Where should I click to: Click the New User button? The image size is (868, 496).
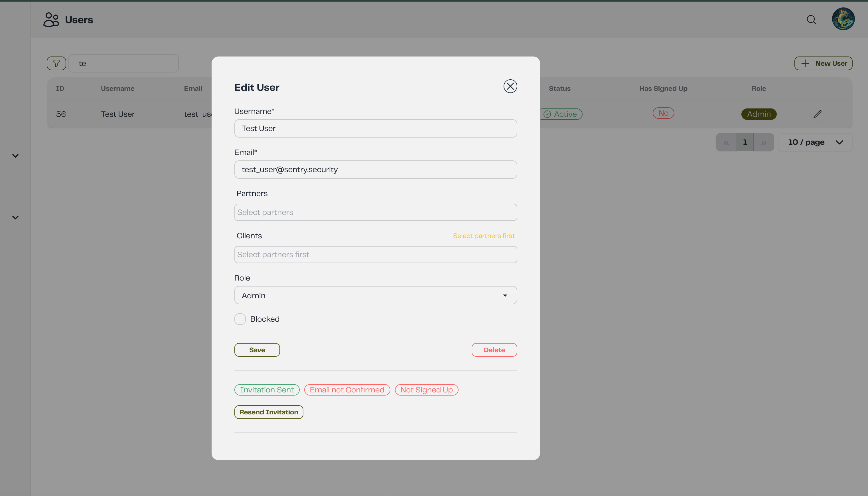click(x=823, y=63)
